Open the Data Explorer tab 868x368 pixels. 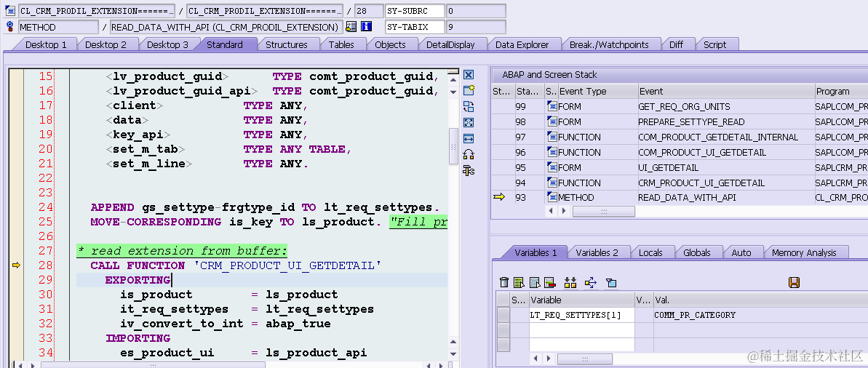[522, 45]
